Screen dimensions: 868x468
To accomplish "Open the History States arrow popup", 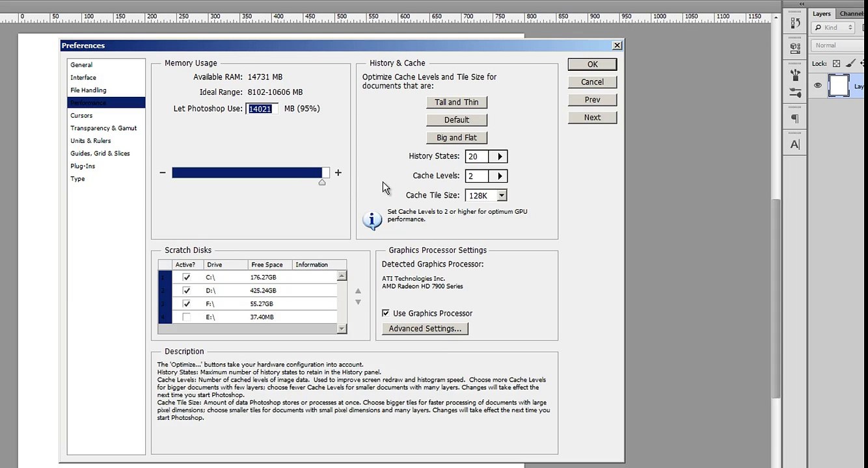I will tap(500, 157).
